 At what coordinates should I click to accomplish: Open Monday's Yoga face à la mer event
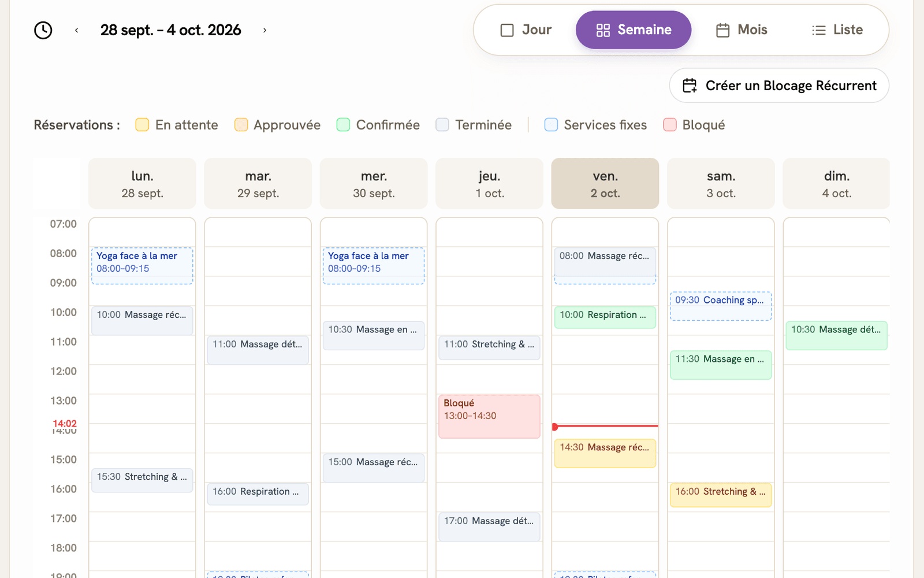[x=142, y=266]
